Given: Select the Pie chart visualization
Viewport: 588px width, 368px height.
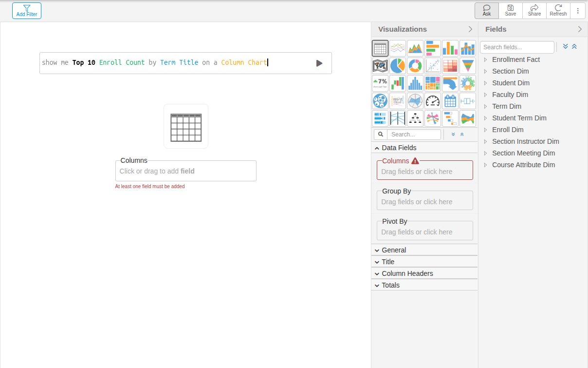Looking at the screenshot, I should (398, 66).
